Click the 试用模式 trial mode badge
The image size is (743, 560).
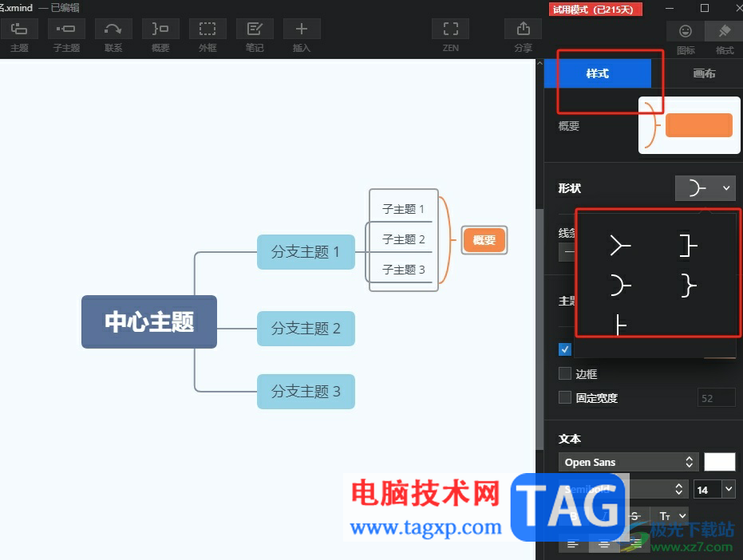point(595,10)
